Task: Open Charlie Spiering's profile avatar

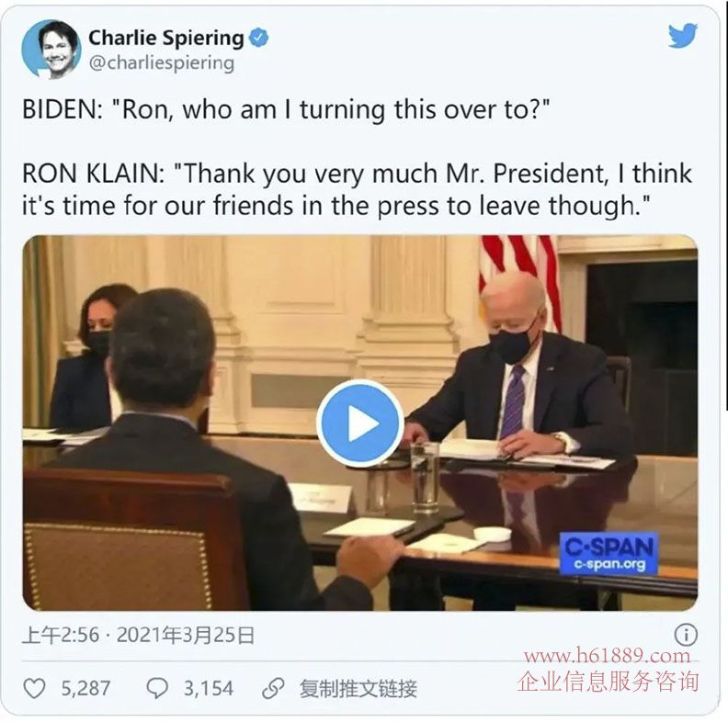Action: [51, 50]
